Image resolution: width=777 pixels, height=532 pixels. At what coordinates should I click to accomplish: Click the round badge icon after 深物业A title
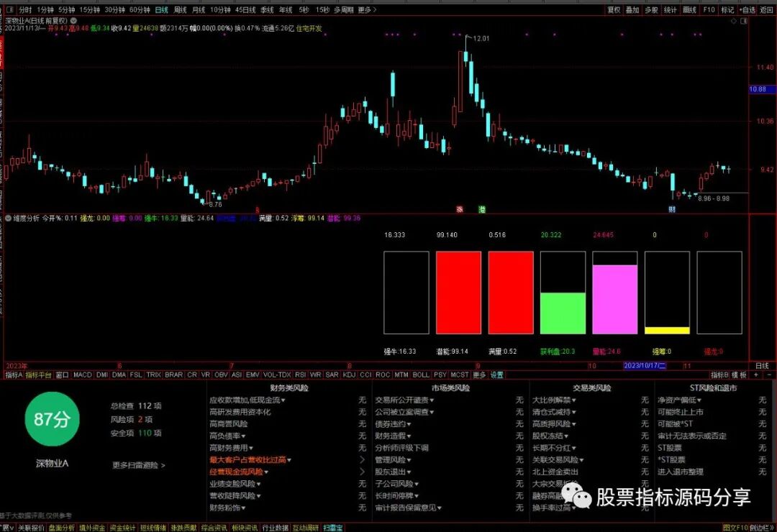73,21
